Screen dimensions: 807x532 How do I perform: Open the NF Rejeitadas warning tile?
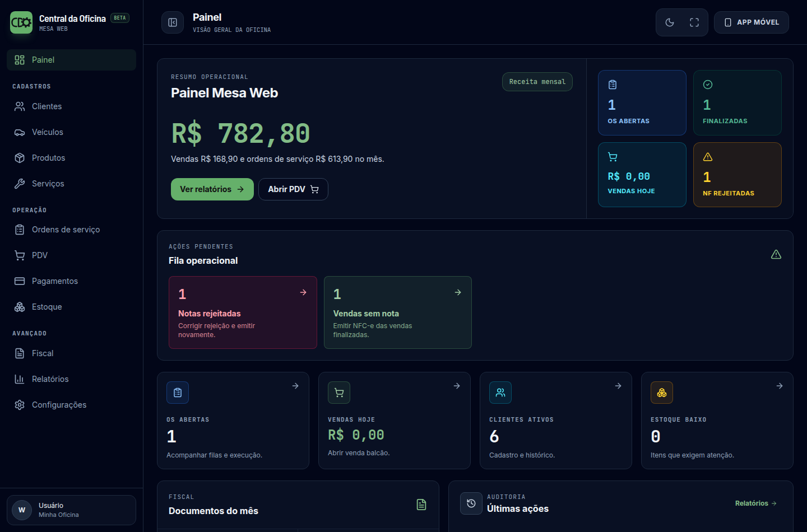pos(738,175)
